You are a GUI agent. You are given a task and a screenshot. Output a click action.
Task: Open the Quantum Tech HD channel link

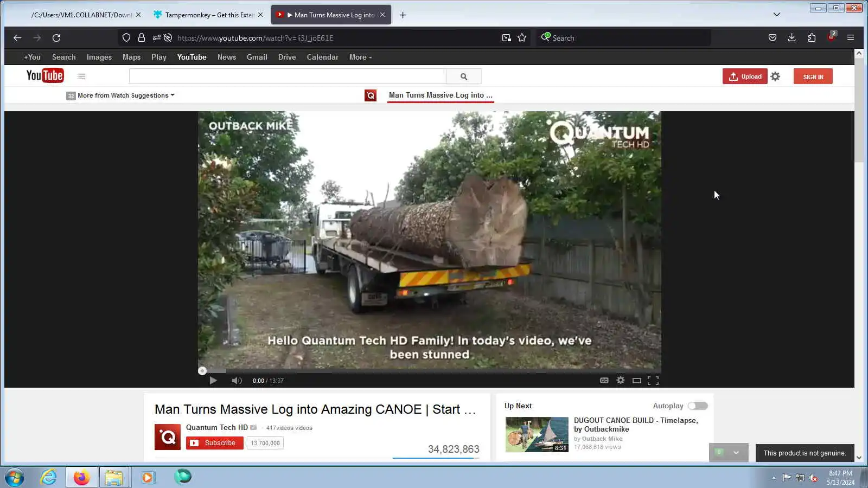pyautogui.click(x=217, y=428)
